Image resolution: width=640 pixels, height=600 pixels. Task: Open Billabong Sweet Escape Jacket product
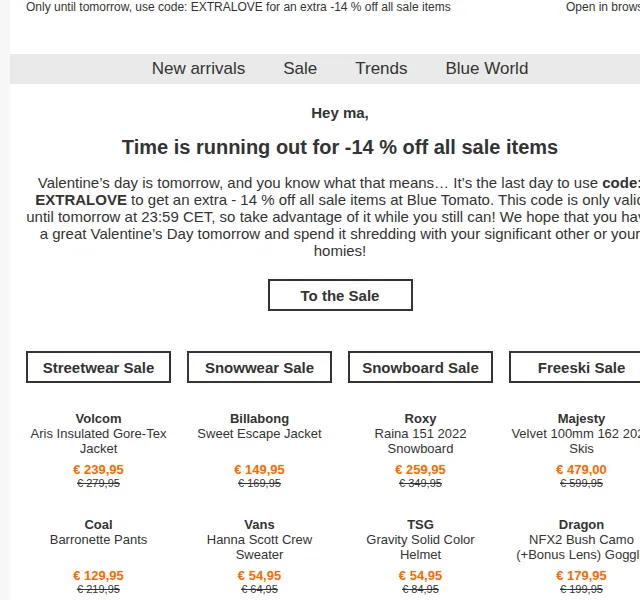click(x=259, y=426)
